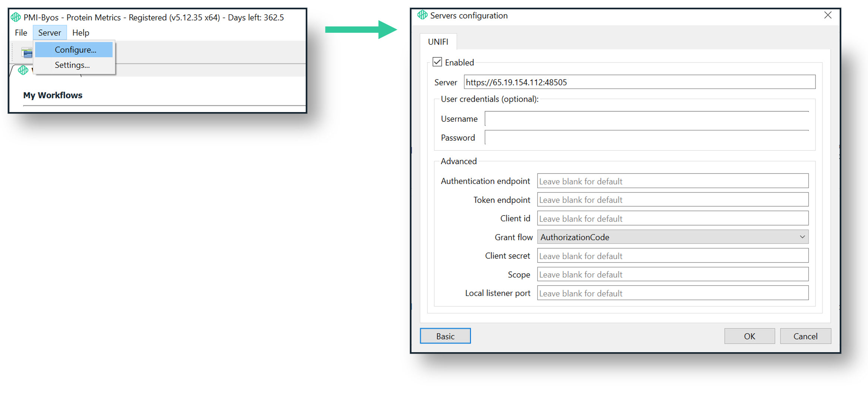Close the Servers configuration dialog
868x395 pixels.
[828, 15]
